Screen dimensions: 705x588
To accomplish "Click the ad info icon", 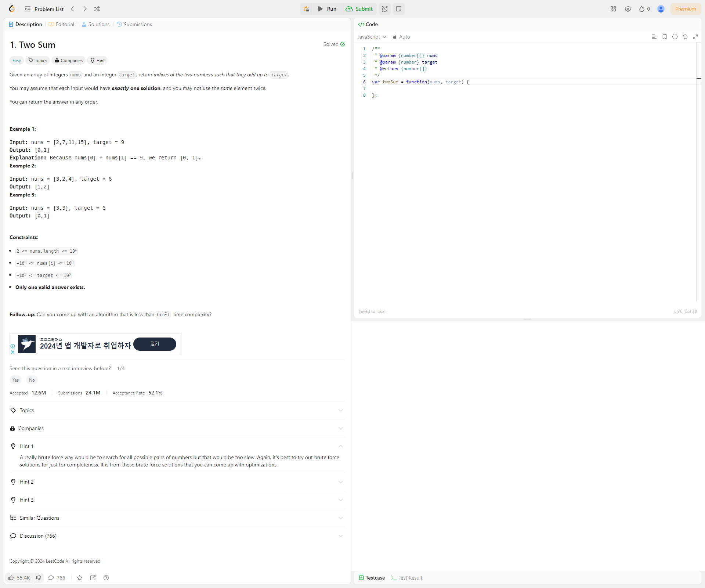I will click(x=13, y=346).
